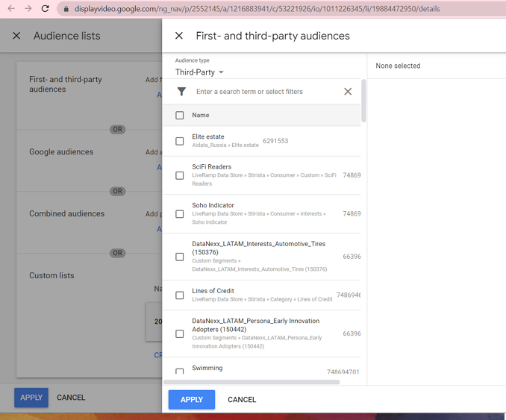
Task: Toggle the select-all Name checkbox
Action: point(179,115)
